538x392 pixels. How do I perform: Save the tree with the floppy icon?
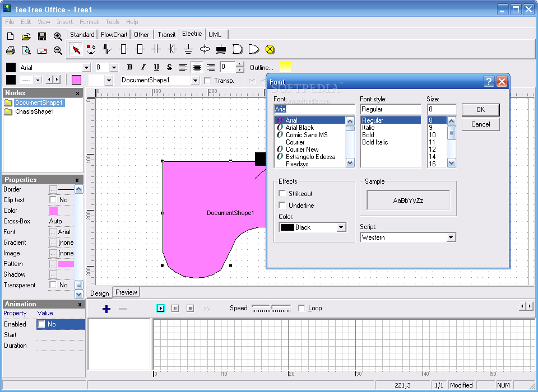(x=42, y=36)
